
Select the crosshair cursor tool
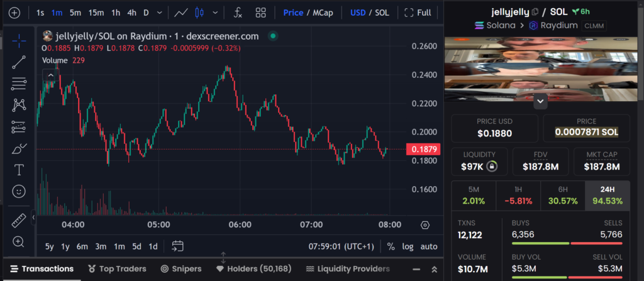pyautogui.click(x=19, y=40)
